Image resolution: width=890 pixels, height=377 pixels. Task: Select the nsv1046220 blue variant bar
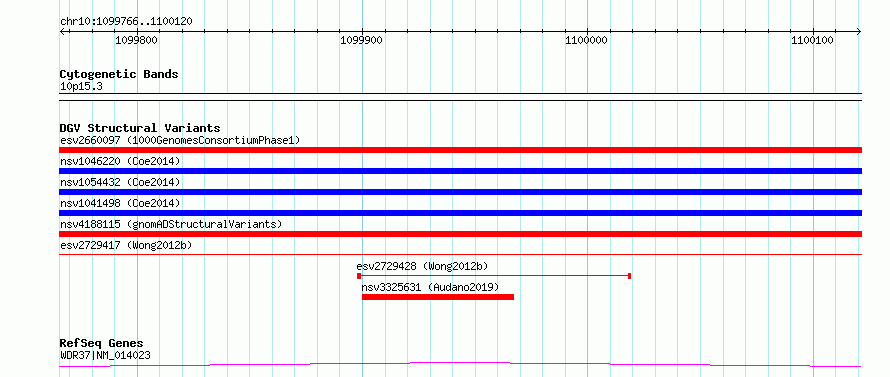460,171
